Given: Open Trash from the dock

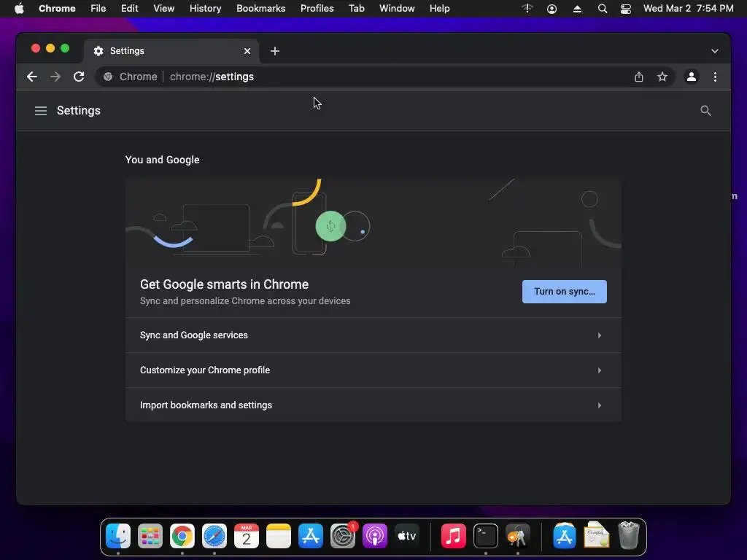Looking at the screenshot, I should [x=628, y=535].
